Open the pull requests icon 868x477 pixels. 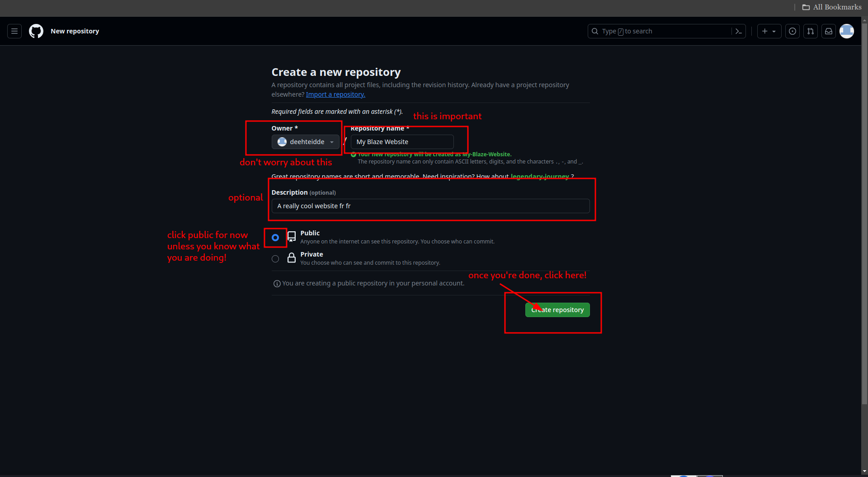click(x=810, y=31)
